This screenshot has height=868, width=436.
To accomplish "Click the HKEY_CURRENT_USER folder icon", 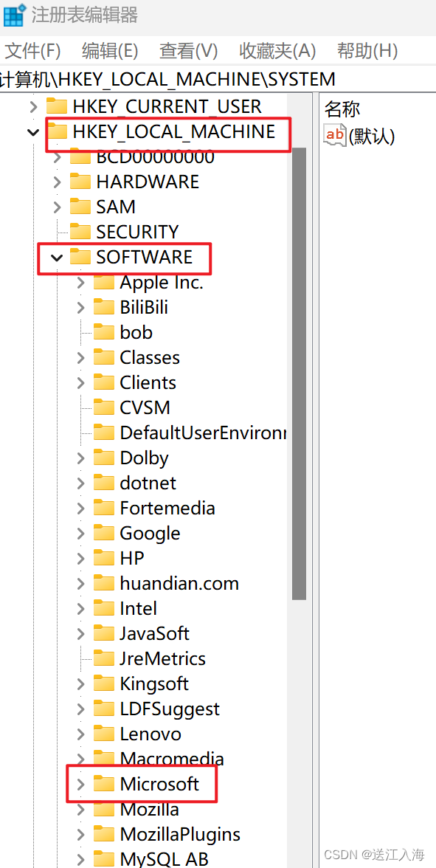I will pyautogui.click(x=56, y=106).
